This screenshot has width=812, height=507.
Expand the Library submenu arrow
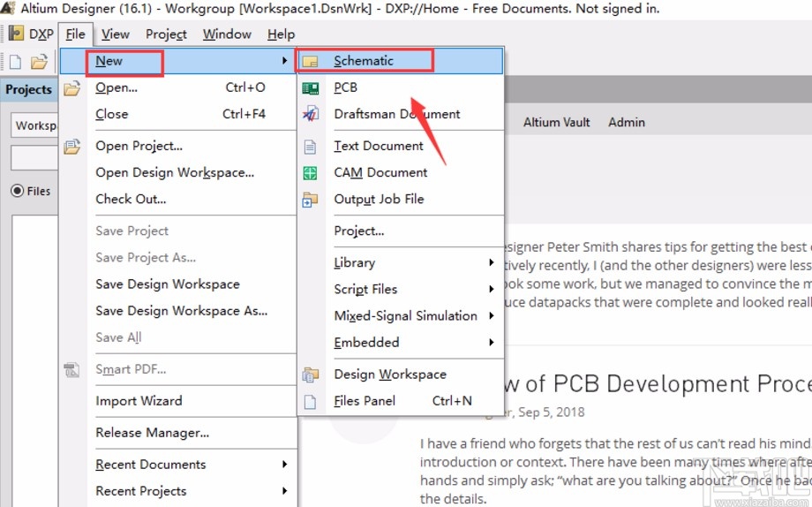491,262
